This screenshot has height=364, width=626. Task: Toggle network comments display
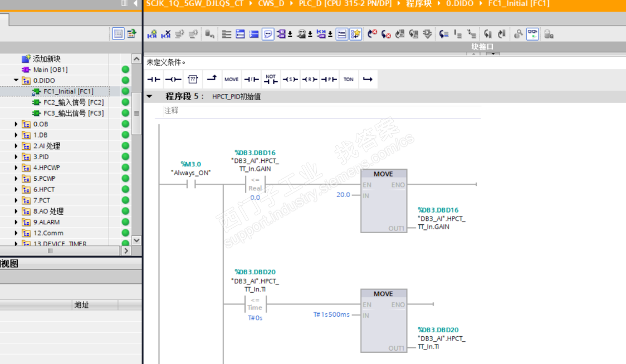click(x=342, y=35)
